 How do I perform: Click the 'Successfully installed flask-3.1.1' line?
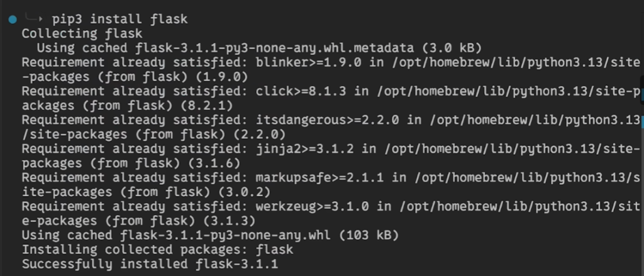[150, 264]
